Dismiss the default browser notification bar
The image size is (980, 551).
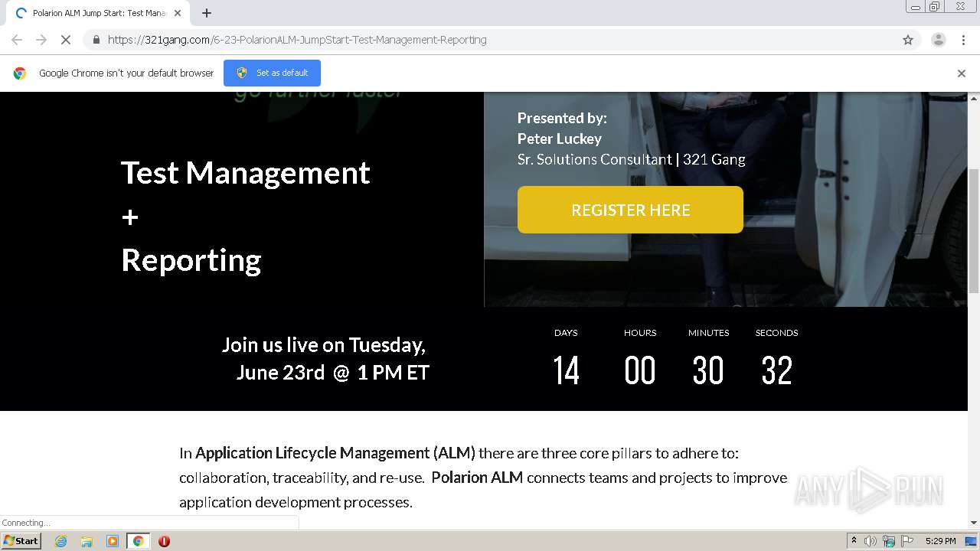[962, 73]
